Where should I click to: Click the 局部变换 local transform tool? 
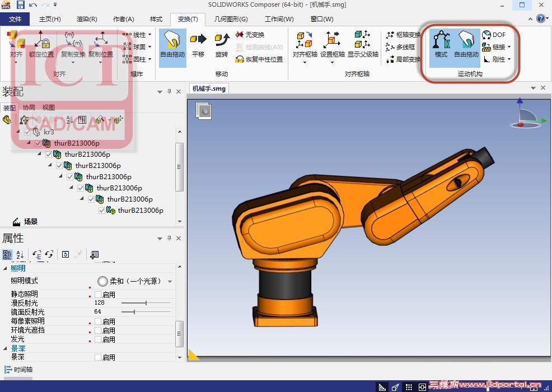click(404, 59)
